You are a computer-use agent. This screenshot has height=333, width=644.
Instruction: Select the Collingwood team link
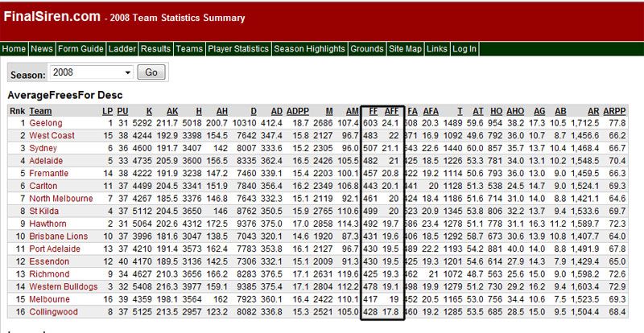(53, 311)
